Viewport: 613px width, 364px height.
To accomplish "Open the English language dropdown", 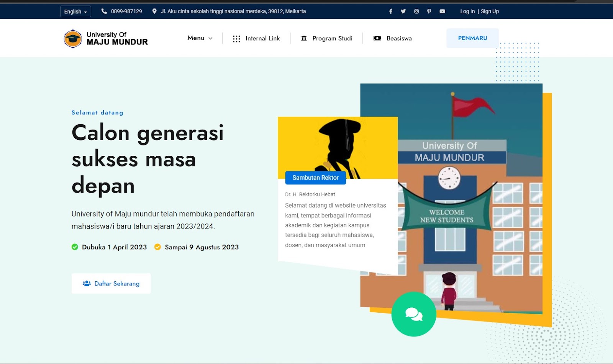I will (x=75, y=11).
